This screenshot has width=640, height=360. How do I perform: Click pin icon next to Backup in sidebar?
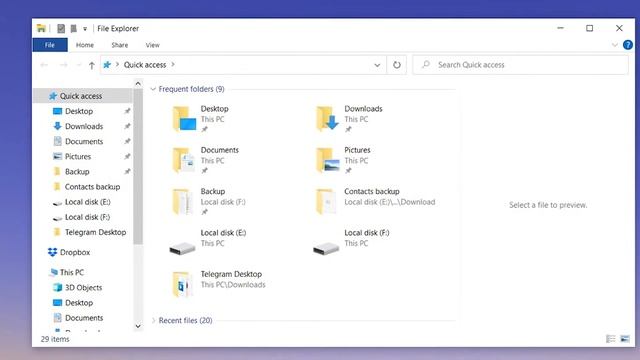pyautogui.click(x=127, y=171)
